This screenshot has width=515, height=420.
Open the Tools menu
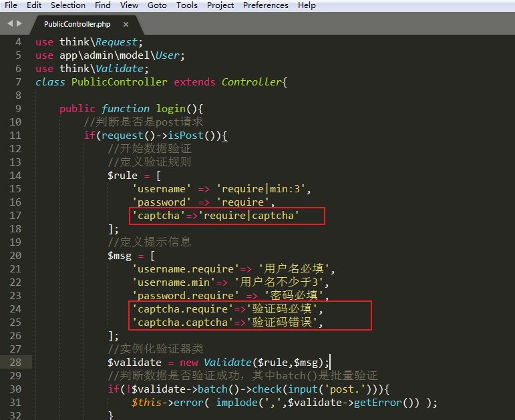click(x=186, y=5)
